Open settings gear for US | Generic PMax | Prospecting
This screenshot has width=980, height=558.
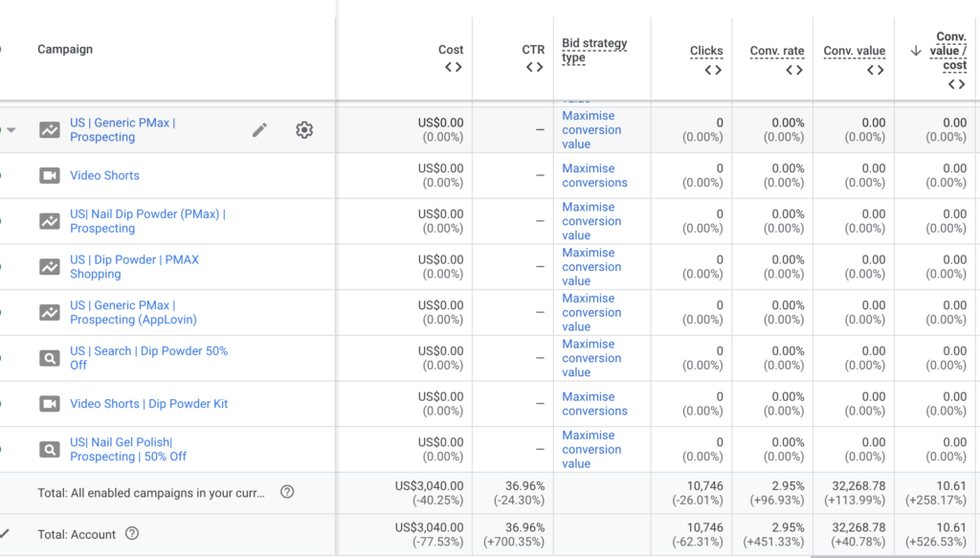pyautogui.click(x=304, y=130)
